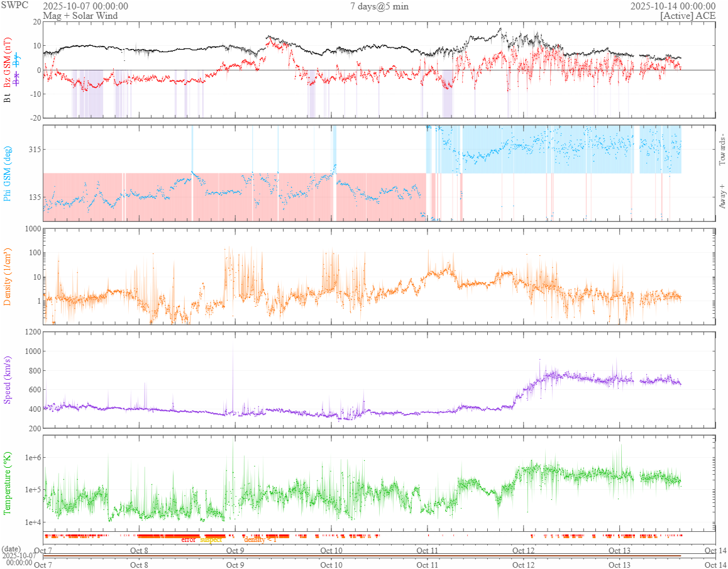The height and width of the screenshot is (569, 728).
Task: Click Oct 10 on the axis under flags panel
Action: [331, 551]
